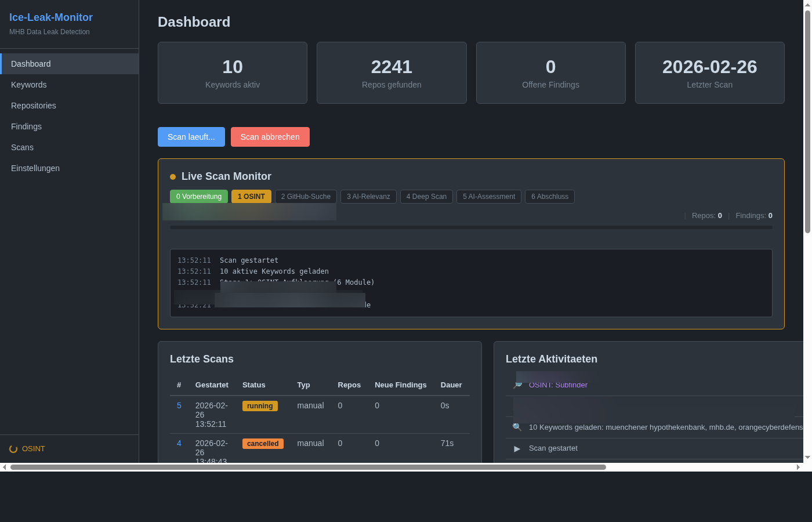The height and width of the screenshot is (522, 812).
Task: Click the Offene Findings stat card
Action: [551, 73]
